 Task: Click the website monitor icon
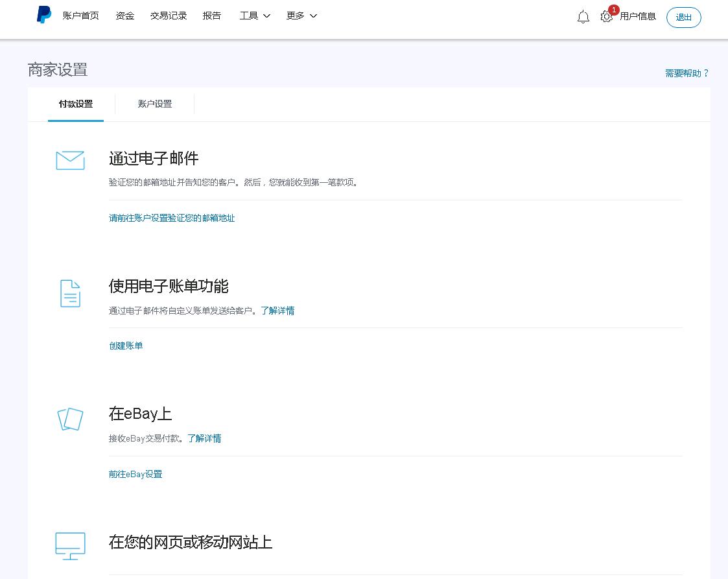point(70,546)
